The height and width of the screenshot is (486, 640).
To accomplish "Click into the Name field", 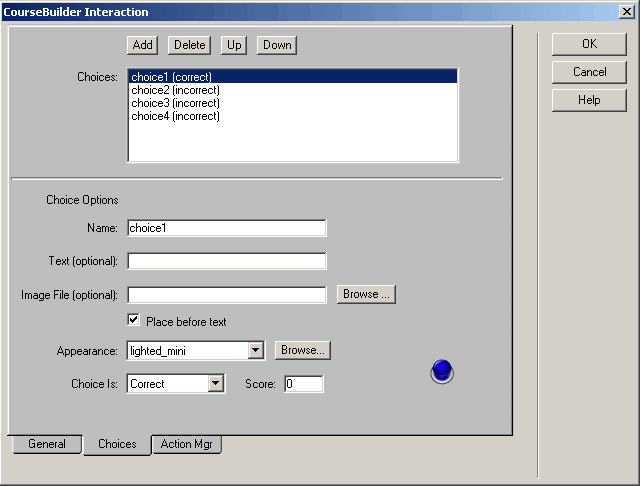I will pos(227,228).
